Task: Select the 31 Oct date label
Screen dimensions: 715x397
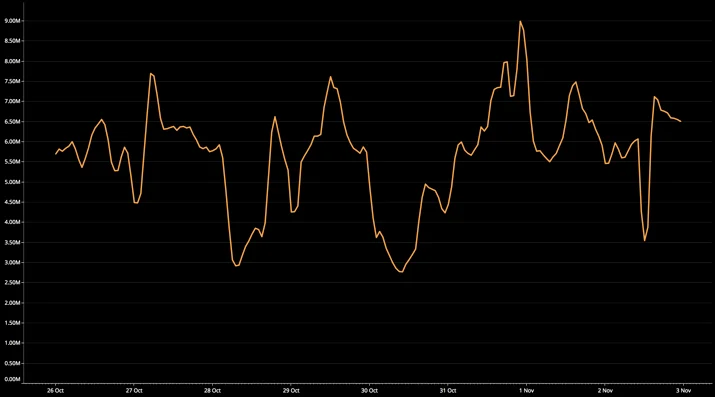Action: point(448,391)
